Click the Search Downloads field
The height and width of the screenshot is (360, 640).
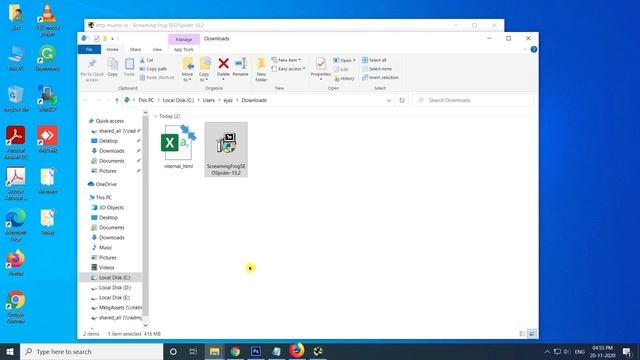(473, 100)
